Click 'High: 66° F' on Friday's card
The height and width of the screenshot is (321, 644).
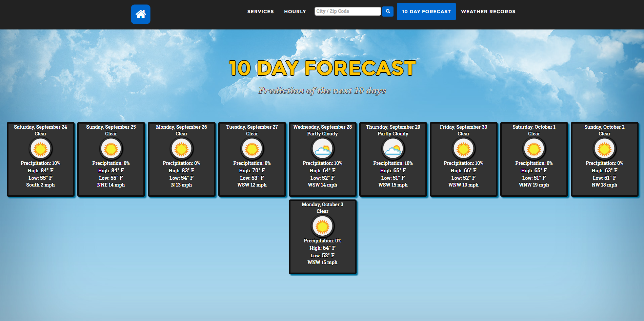pyautogui.click(x=463, y=171)
